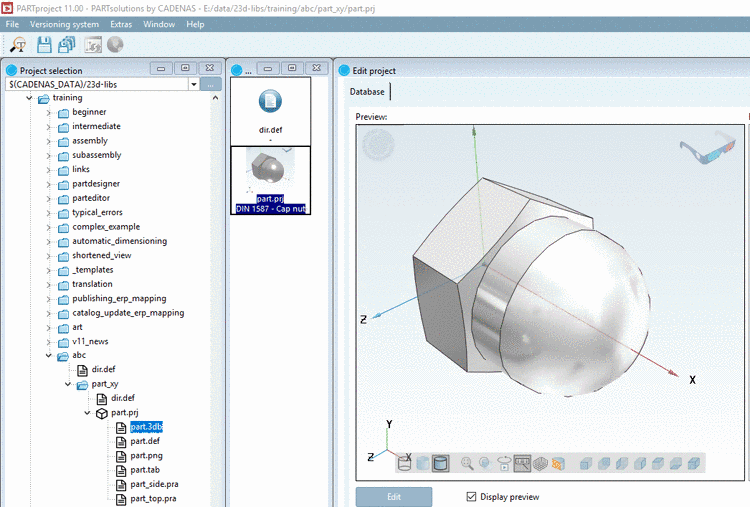
Task: Click the gray globe toolbar icon
Action: [x=115, y=45]
